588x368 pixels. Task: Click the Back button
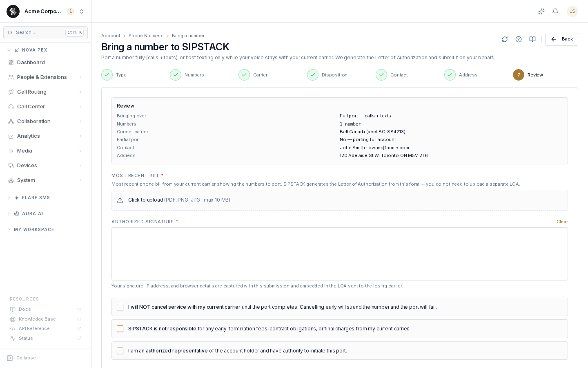pos(561,39)
